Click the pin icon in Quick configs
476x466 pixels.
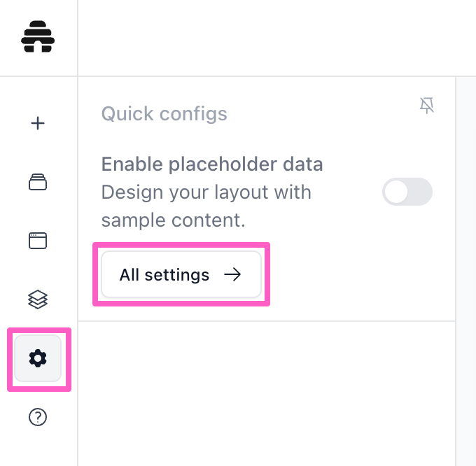[x=426, y=106]
